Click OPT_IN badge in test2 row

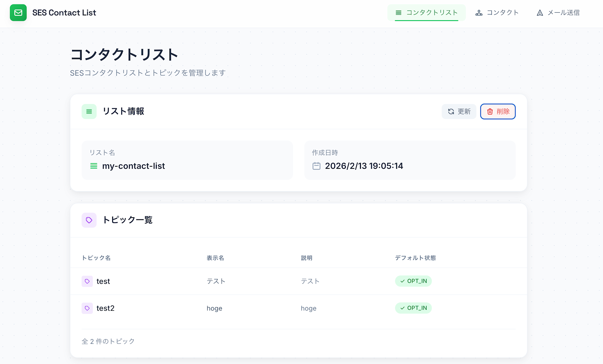tap(413, 308)
